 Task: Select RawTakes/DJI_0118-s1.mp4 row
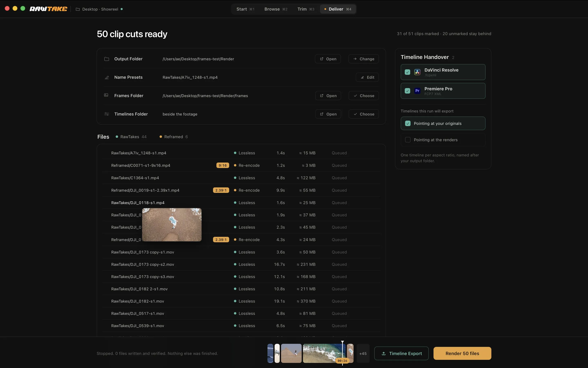[x=241, y=203]
